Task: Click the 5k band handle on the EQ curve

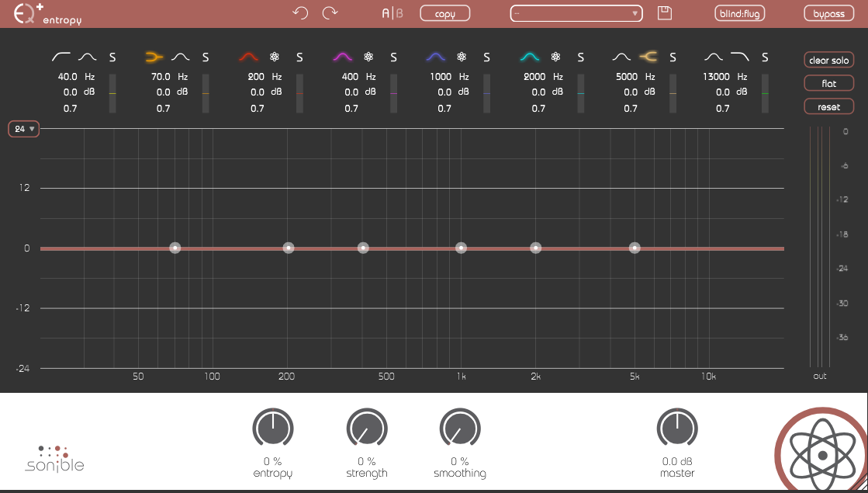Action: click(x=635, y=248)
